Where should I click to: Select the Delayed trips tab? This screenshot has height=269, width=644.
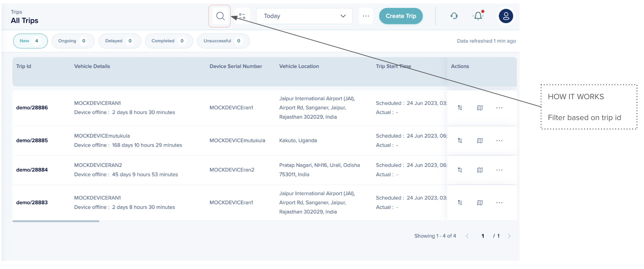(x=120, y=41)
